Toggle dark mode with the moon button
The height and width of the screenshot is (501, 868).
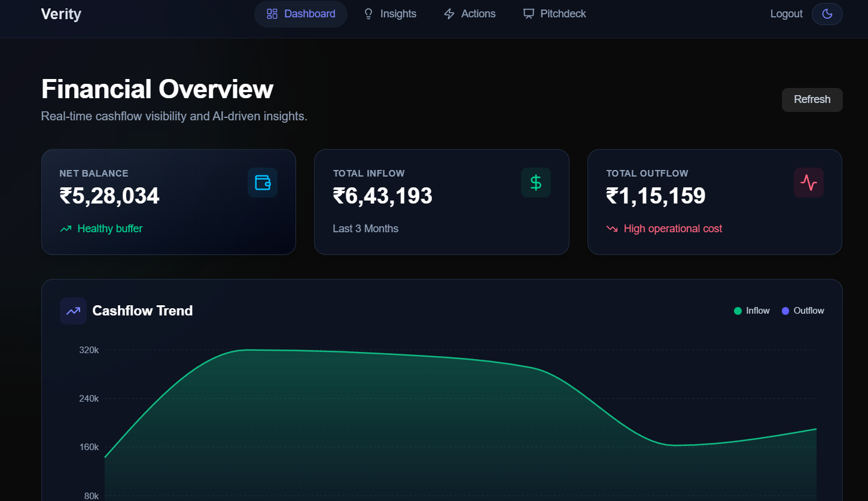(x=827, y=14)
